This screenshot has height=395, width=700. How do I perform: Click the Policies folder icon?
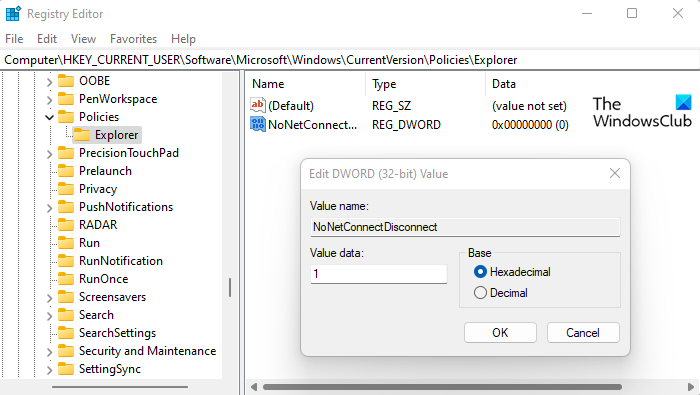click(x=66, y=117)
